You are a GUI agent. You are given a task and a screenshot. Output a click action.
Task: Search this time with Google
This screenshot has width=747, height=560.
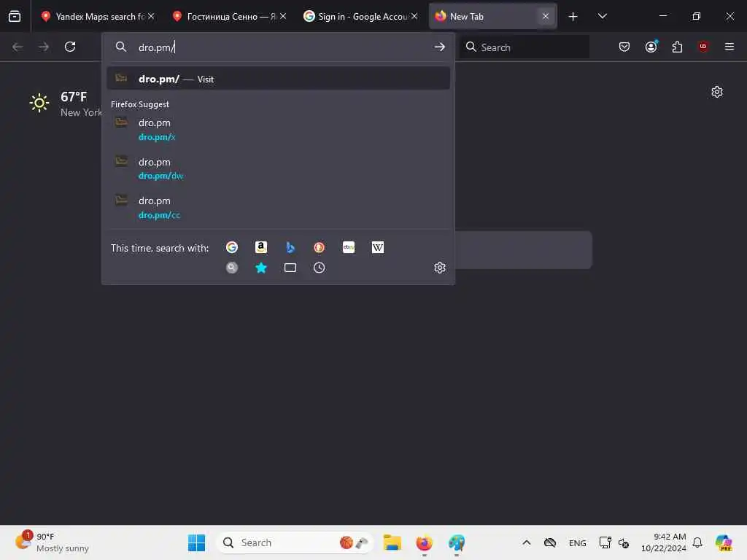coord(231,247)
